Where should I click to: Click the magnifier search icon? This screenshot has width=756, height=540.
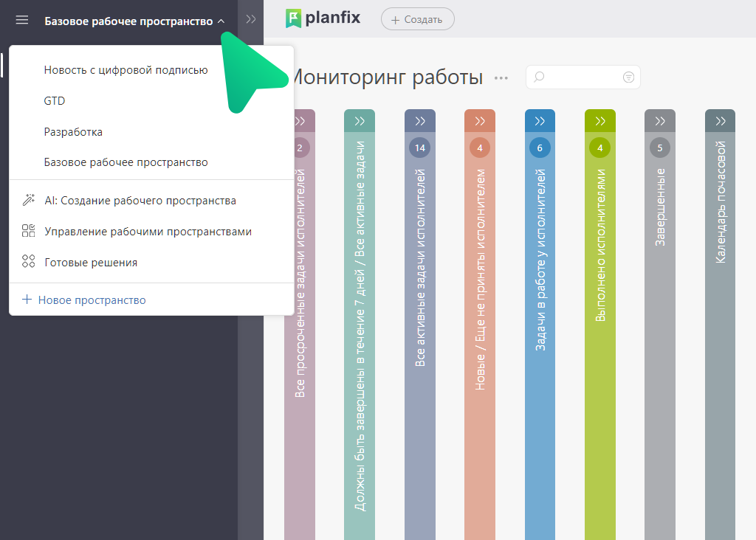[539, 77]
